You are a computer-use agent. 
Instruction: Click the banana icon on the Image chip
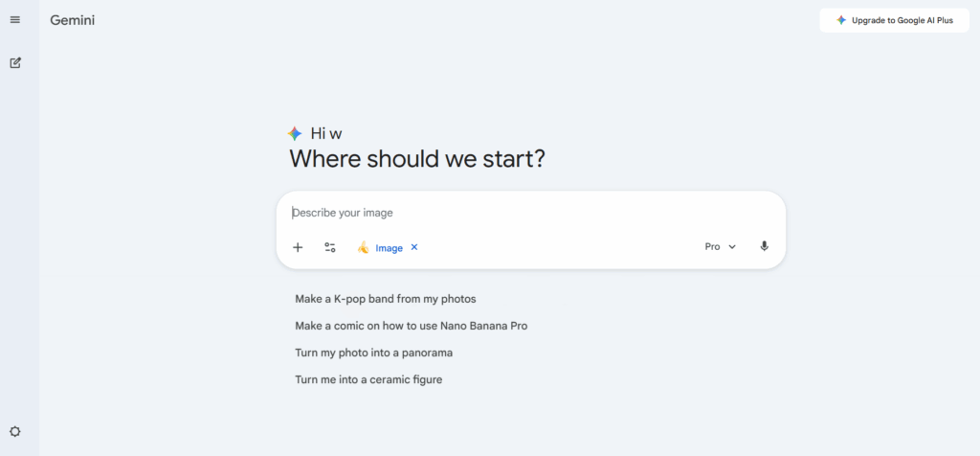pyautogui.click(x=364, y=247)
